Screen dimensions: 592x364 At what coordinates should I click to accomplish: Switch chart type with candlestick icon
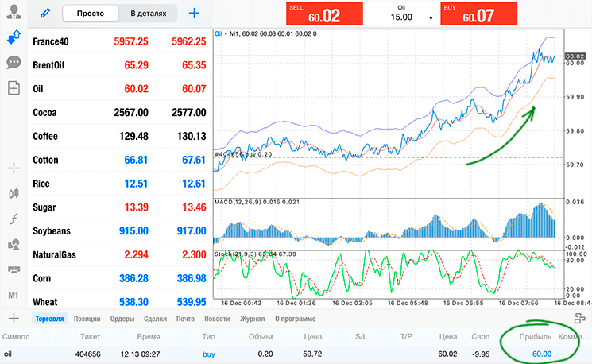[x=14, y=193]
